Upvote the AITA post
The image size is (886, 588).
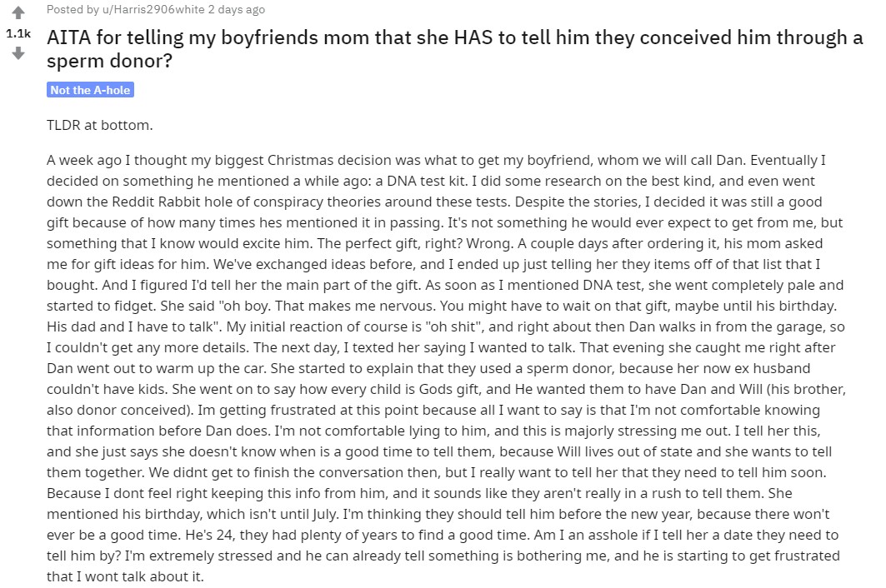coord(18,12)
